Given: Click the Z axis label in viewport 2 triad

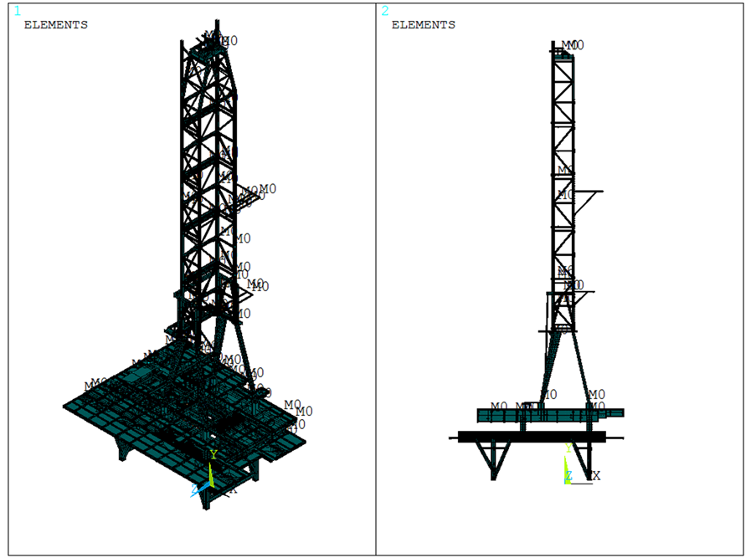Looking at the screenshot, I should point(568,476).
